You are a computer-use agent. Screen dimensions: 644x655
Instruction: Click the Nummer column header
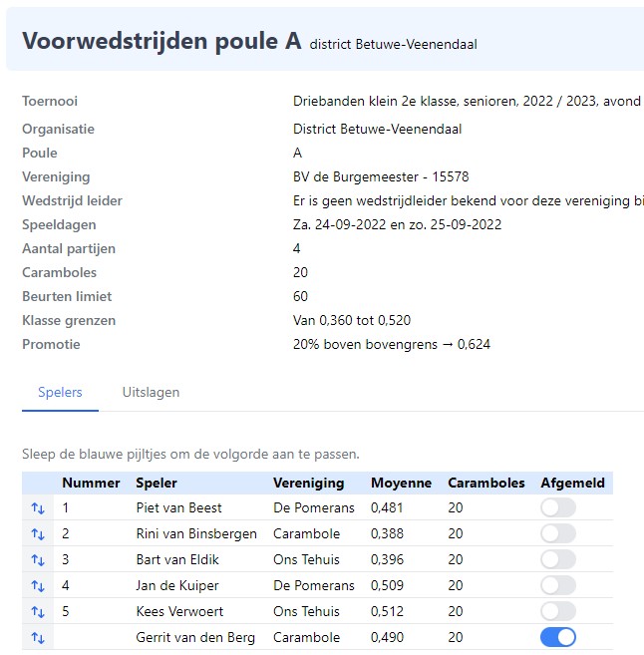tap(91, 483)
